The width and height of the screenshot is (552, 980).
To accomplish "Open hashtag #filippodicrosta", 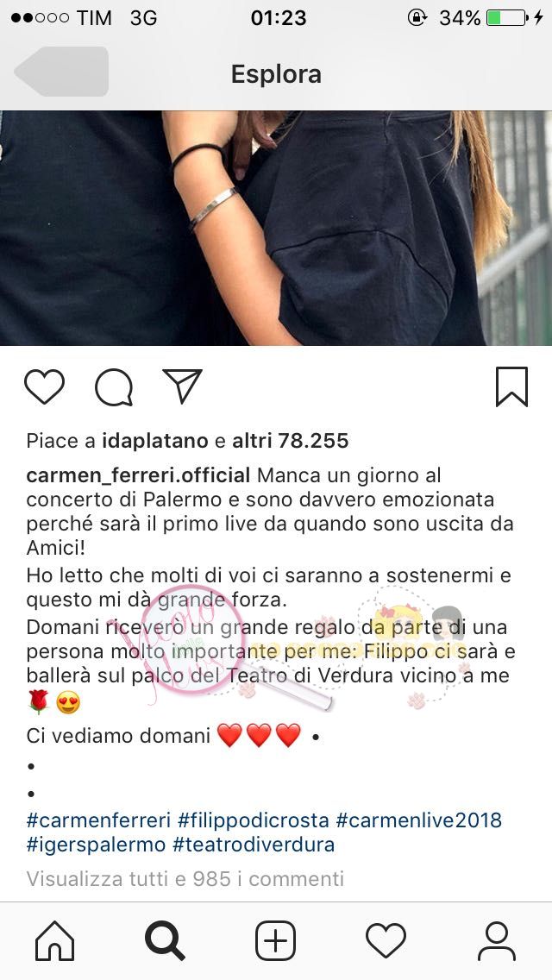I will 254,820.
